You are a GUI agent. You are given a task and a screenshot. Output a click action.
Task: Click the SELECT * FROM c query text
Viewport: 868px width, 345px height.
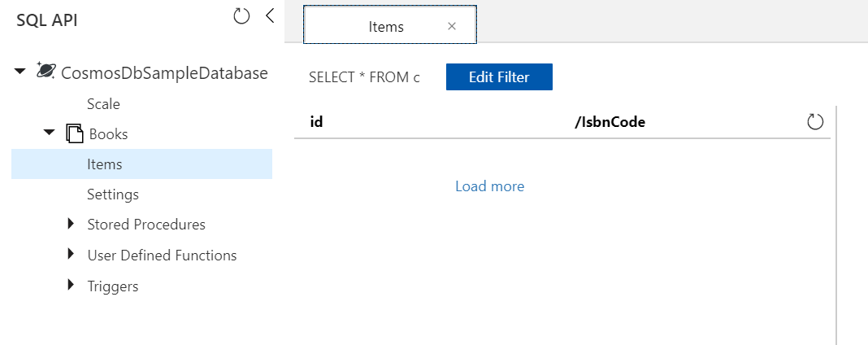pos(364,77)
